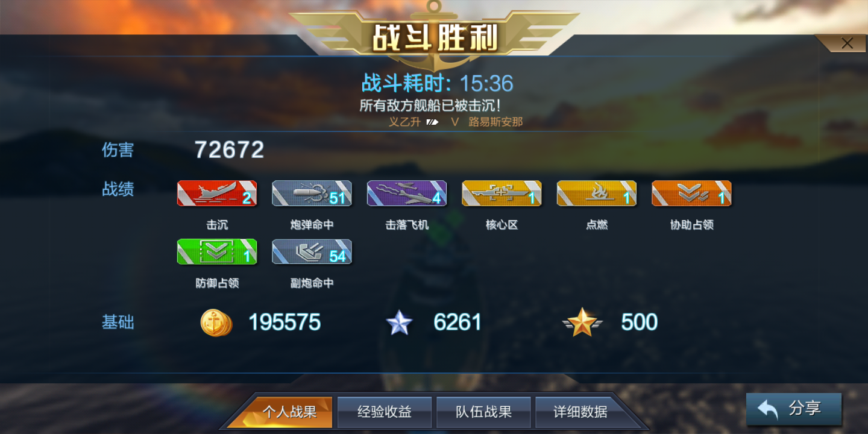Select the secondary gun hits (副炮命中) badge
The image size is (868, 434).
(x=312, y=252)
